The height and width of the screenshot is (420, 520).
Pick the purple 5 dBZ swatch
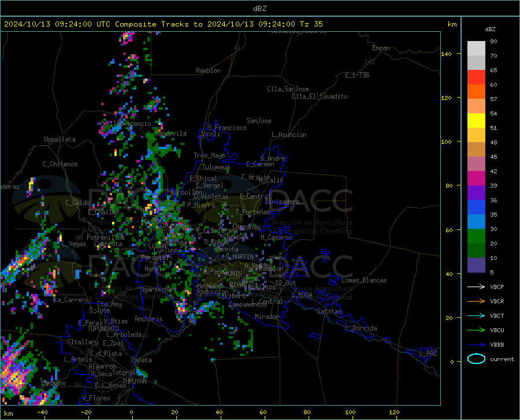[476, 265]
